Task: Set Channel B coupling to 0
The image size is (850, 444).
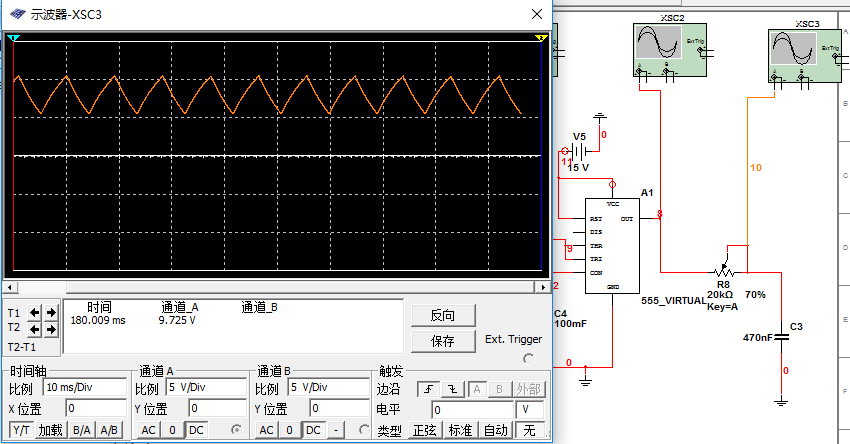Action: [289, 430]
